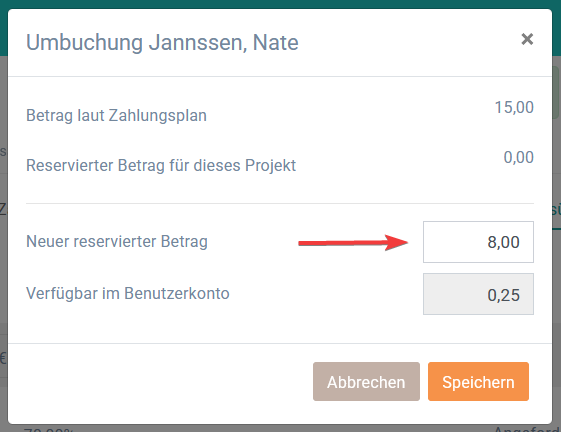The height and width of the screenshot is (432, 561).
Task: Select the Betrag laut Zahlungsplan label
Action: click(x=116, y=116)
